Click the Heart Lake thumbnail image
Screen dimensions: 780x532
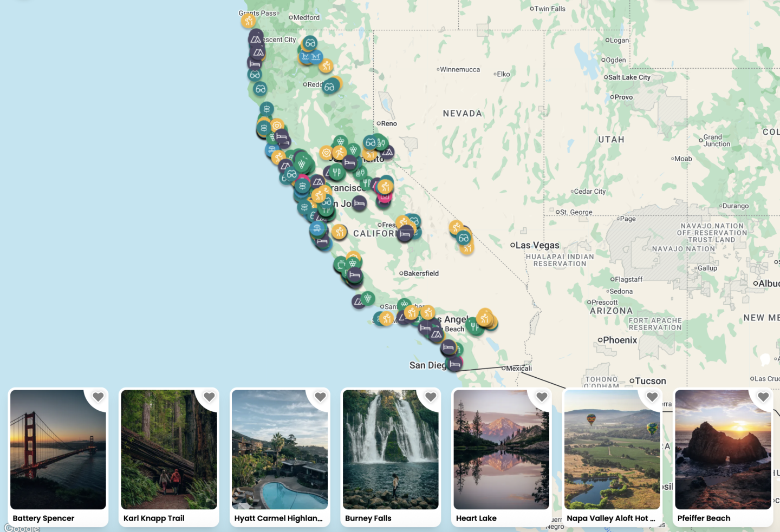tap(501, 449)
